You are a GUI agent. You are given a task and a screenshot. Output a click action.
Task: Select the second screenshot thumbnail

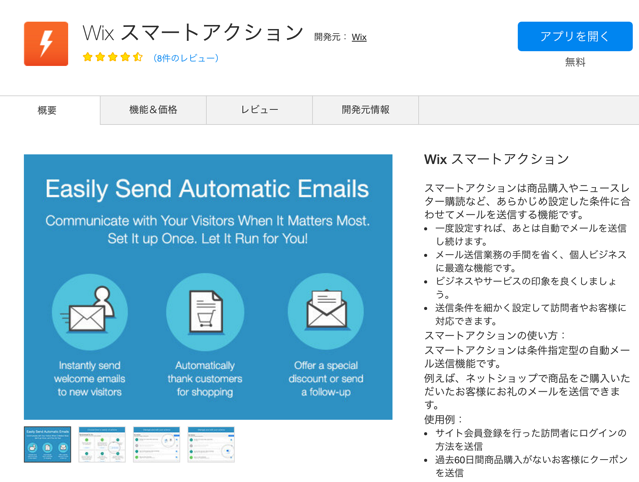[102, 445]
